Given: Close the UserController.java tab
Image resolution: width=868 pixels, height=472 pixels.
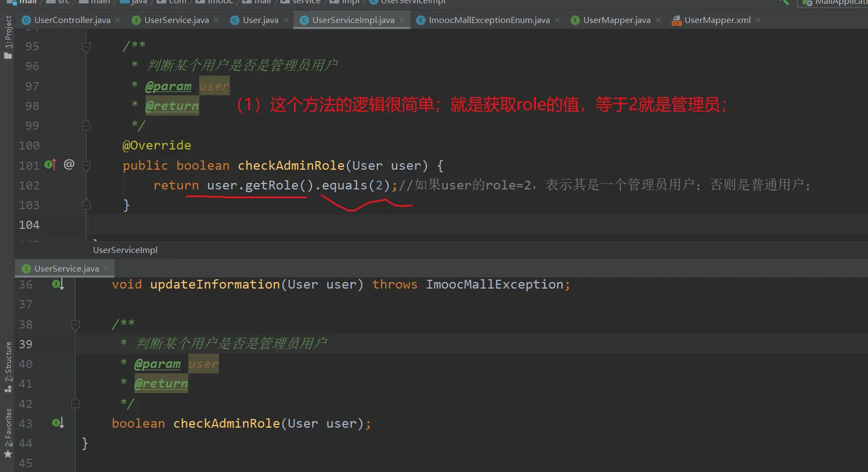Looking at the screenshot, I should coord(118,20).
